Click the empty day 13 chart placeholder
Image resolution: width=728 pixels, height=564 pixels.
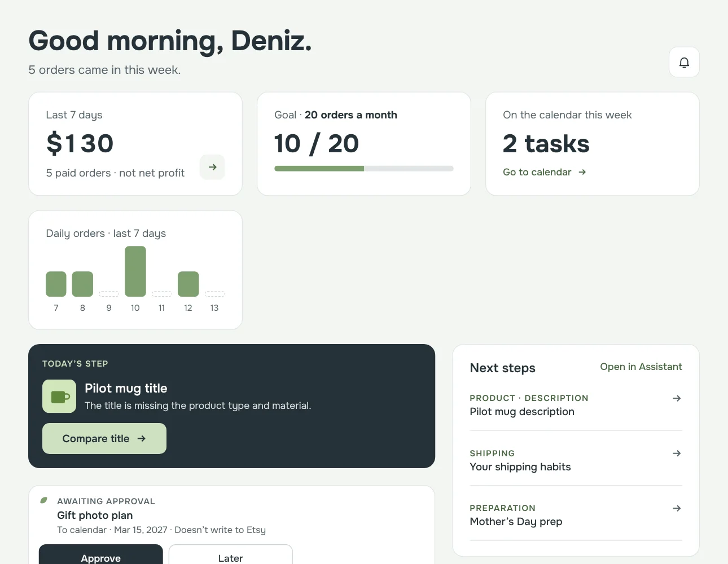tap(214, 294)
